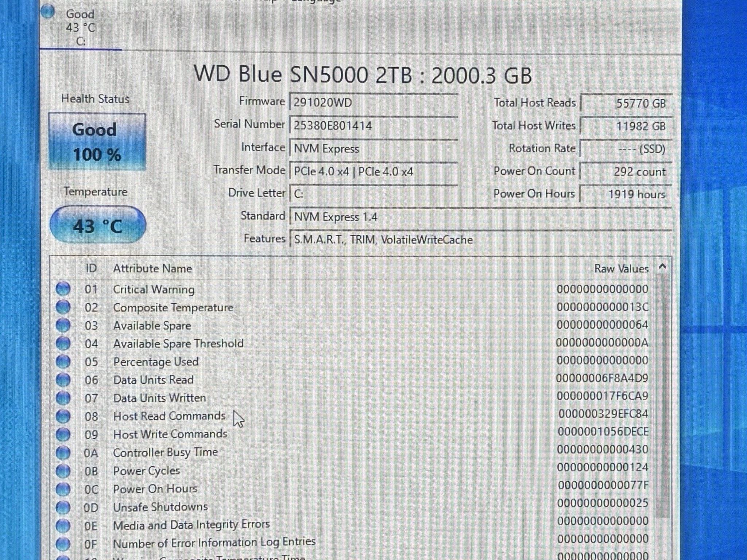The width and height of the screenshot is (747, 560).
Task: Click the WD Blue SN5000 2TB drive title
Action: coord(363,75)
